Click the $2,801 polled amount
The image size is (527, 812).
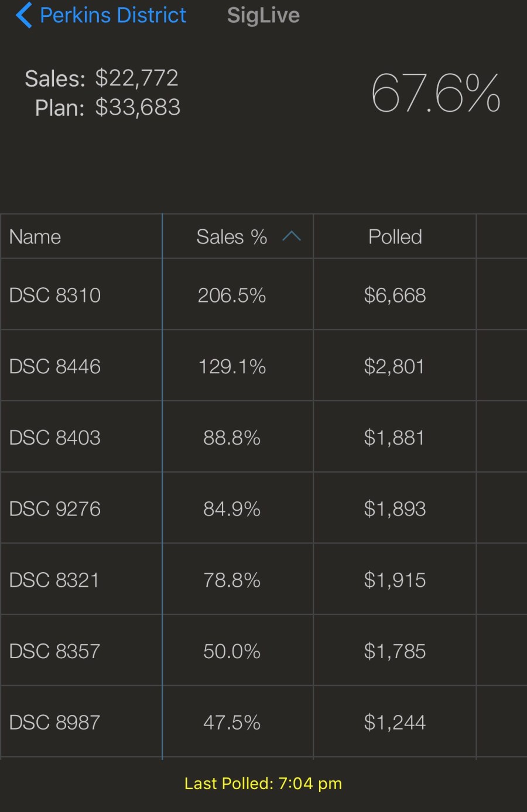pos(394,366)
